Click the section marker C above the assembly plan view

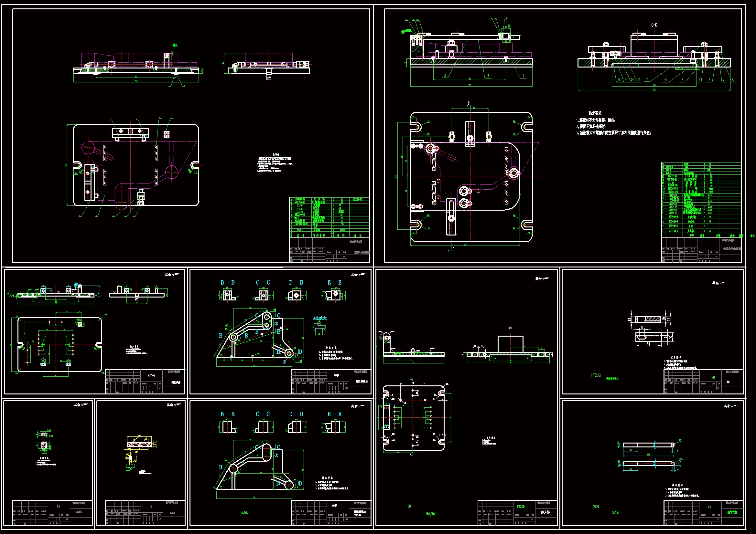pos(469,103)
